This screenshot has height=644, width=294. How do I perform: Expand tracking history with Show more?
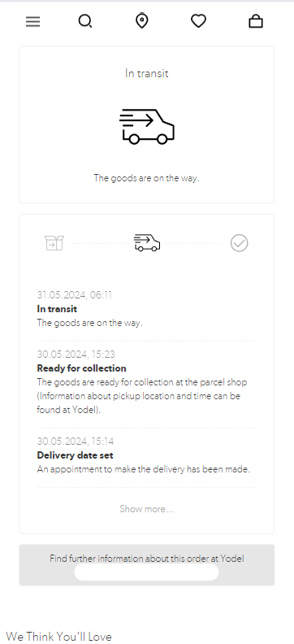(x=147, y=509)
